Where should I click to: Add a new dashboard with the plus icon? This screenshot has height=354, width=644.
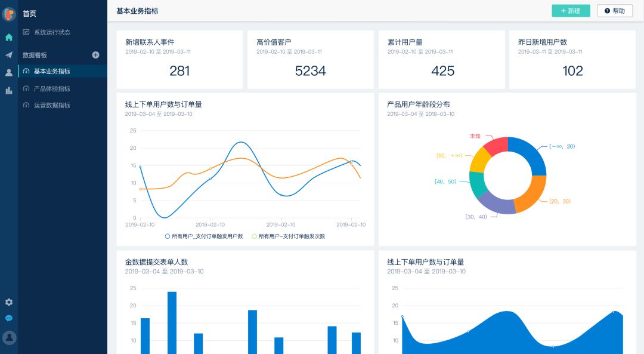pyautogui.click(x=95, y=54)
